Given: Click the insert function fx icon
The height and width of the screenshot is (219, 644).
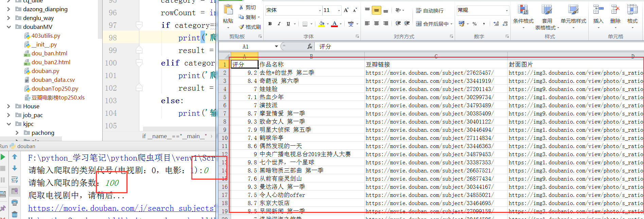Looking at the screenshot, I should 310,46.
